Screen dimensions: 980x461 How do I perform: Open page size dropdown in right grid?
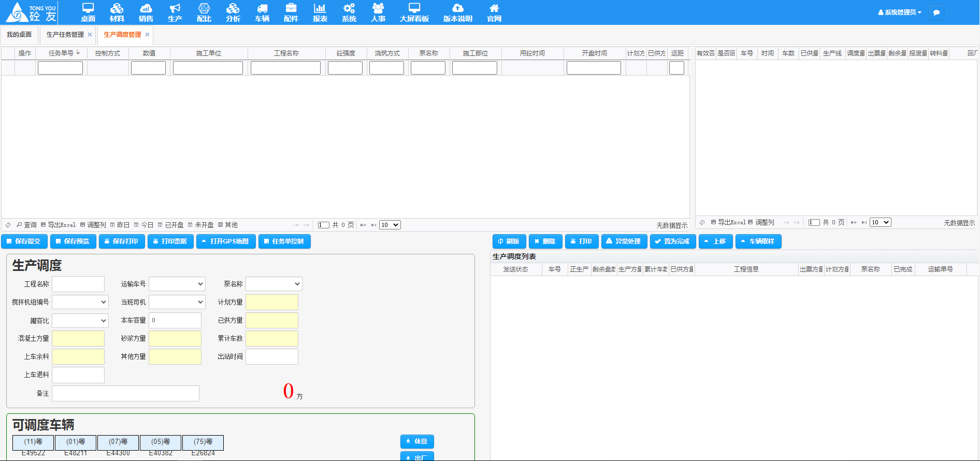(880, 222)
